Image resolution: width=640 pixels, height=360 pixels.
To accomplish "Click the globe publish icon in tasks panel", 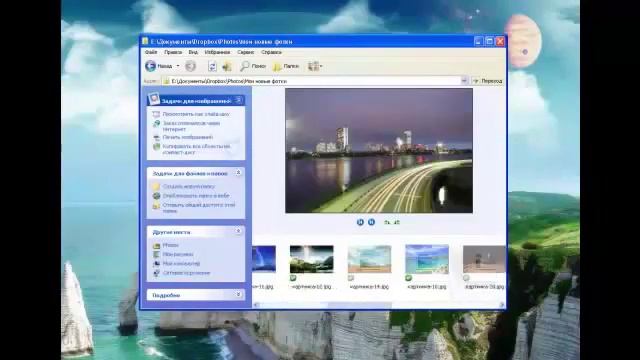I will [x=156, y=196].
